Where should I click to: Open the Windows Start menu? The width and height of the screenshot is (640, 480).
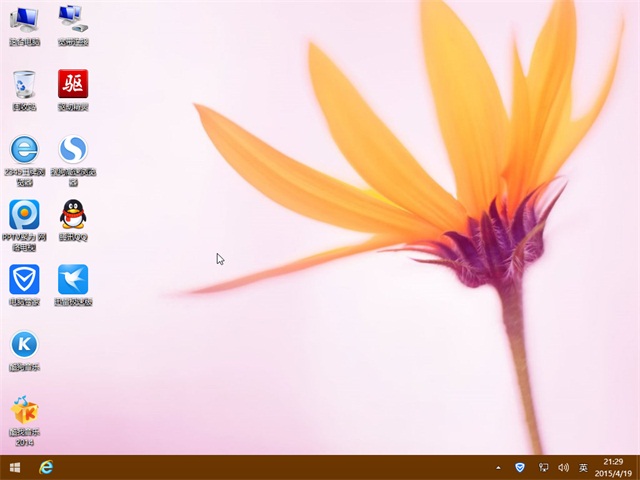(15, 467)
